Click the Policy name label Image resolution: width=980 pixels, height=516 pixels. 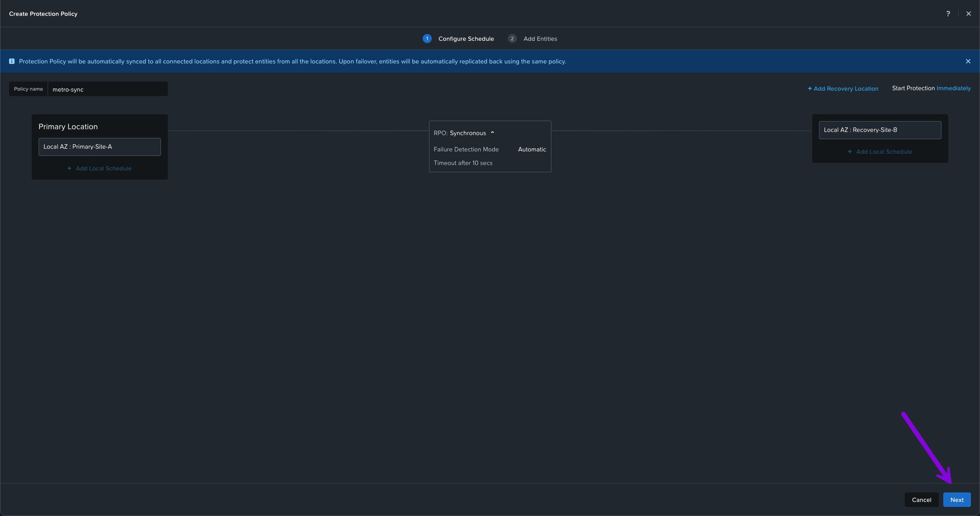point(28,89)
